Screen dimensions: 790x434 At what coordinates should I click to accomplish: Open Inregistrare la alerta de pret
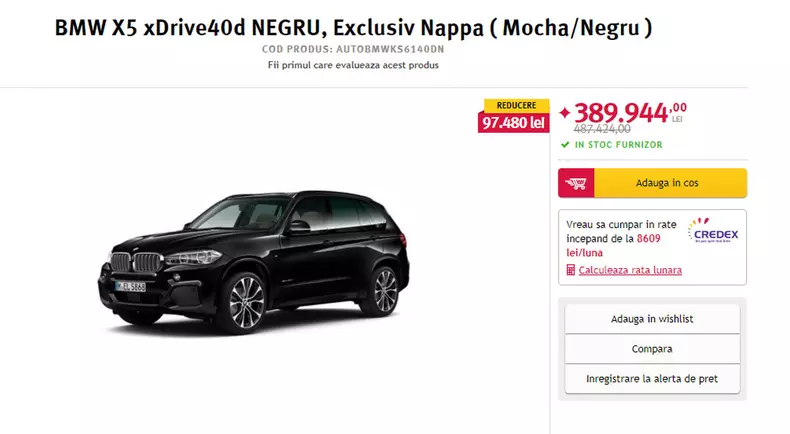652,379
